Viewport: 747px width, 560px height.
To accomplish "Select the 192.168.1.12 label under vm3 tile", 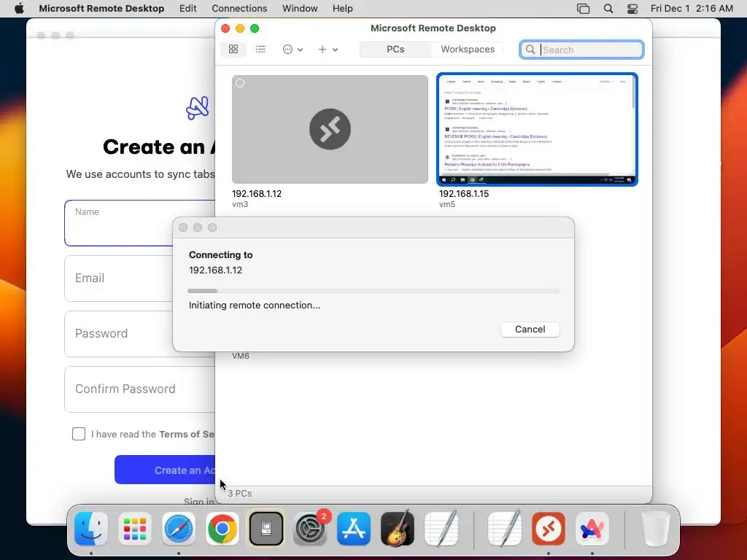I will tap(257, 194).
